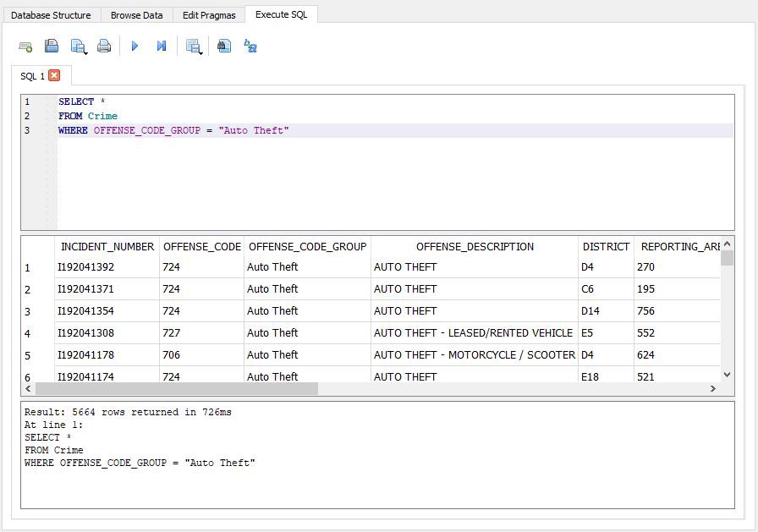Click reporting area cell 270

click(677, 266)
